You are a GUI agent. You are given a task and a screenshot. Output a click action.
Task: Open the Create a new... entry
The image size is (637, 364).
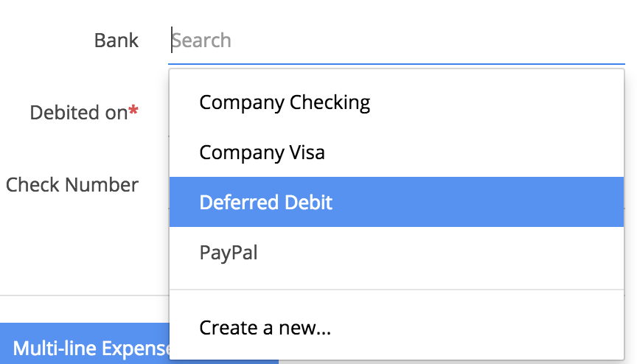click(x=397, y=327)
